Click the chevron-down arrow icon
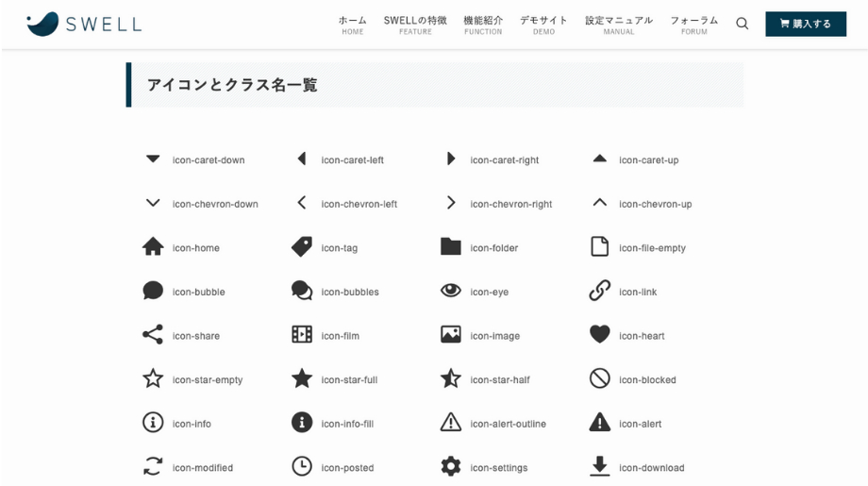Viewport: 868px width, 486px height. (x=153, y=203)
